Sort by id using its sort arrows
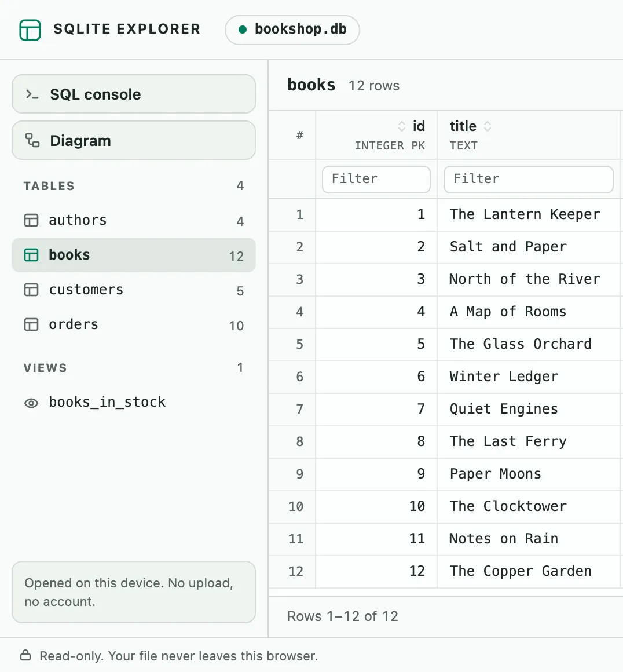 coord(401,126)
